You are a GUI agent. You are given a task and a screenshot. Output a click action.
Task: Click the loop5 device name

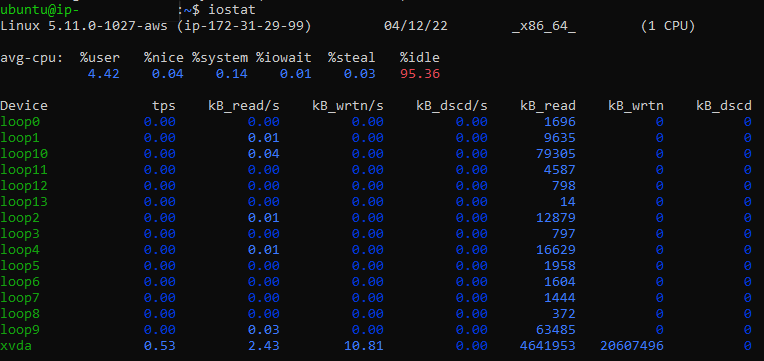click(x=20, y=266)
